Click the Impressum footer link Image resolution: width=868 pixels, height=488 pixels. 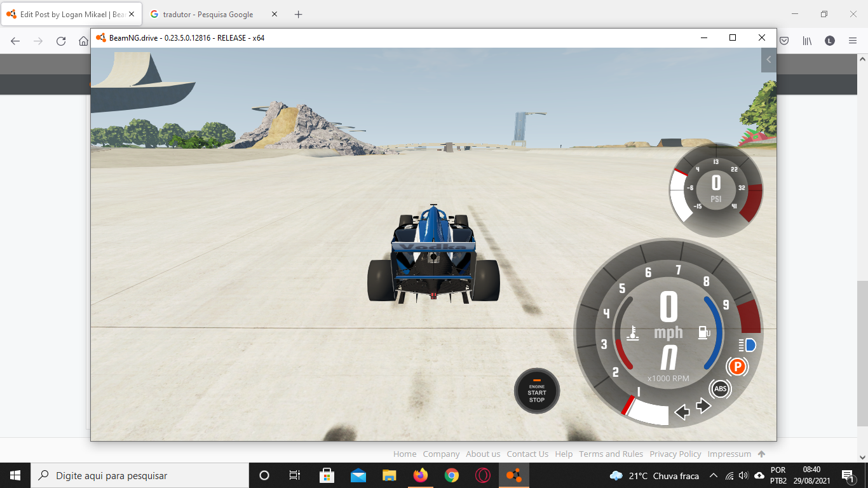point(729,454)
